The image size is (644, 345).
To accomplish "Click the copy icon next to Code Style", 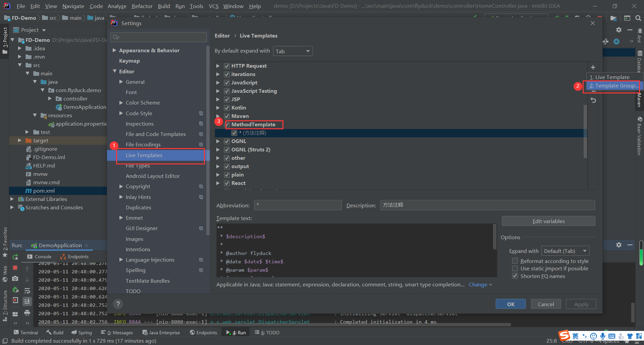I will click(201, 113).
